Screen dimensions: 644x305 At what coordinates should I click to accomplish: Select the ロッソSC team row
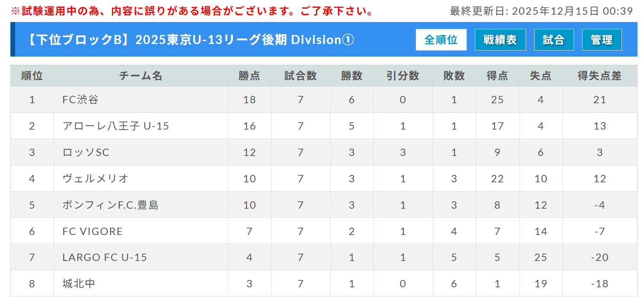(x=86, y=152)
